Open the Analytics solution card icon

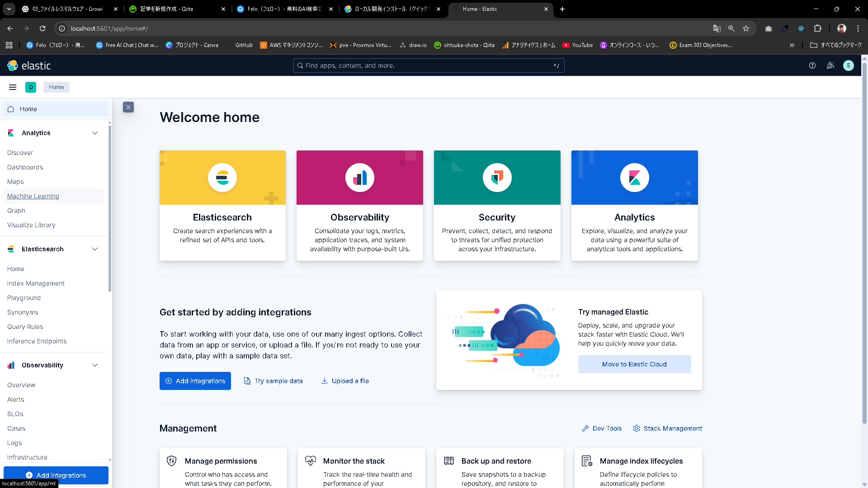[635, 178]
